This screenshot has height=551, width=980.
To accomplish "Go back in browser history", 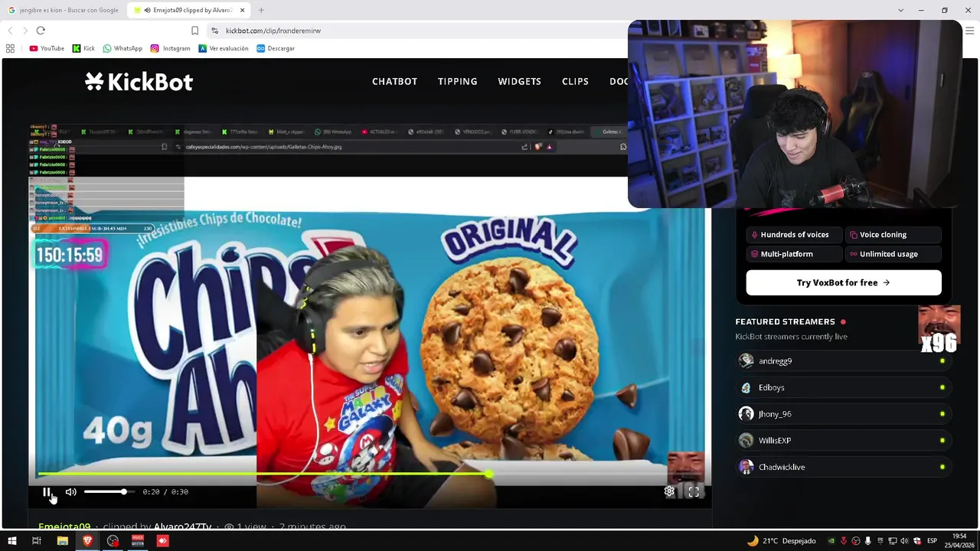I will (x=10, y=31).
